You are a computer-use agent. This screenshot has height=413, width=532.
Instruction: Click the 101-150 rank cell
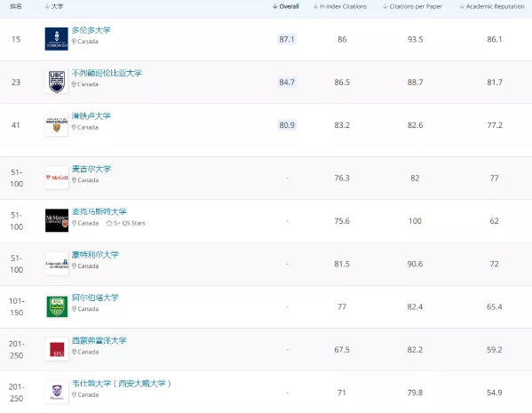tap(16, 306)
